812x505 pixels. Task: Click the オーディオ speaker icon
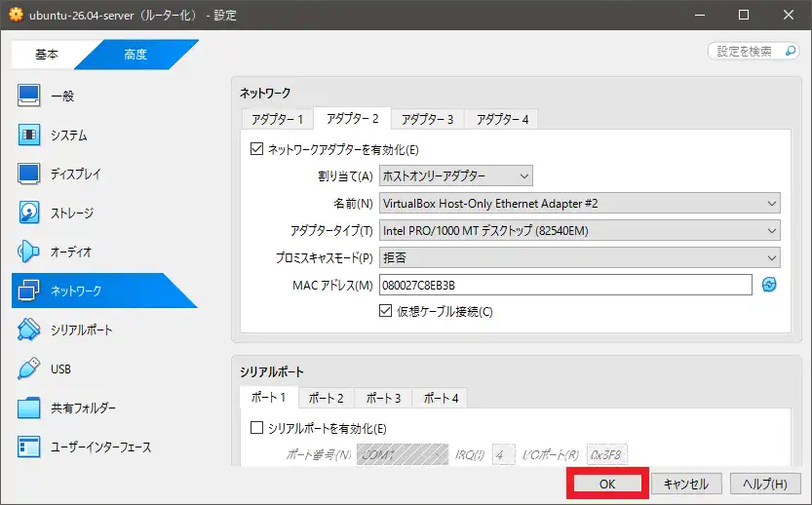(x=28, y=252)
